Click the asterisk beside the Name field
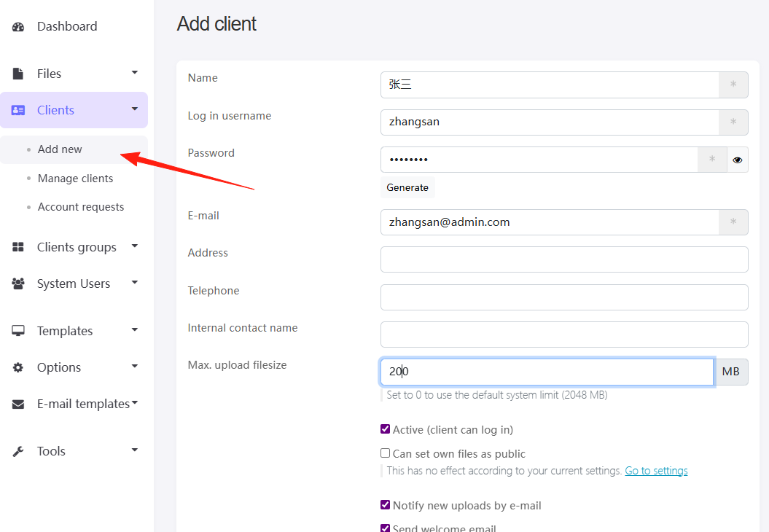Screen dimensions: 769x532 coord(733,85)
